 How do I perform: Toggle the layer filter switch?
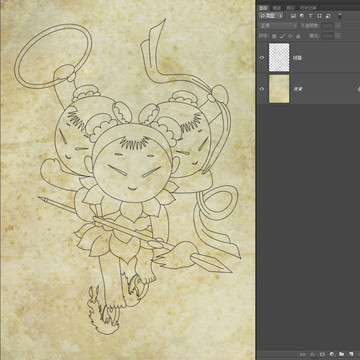(340, 15)
